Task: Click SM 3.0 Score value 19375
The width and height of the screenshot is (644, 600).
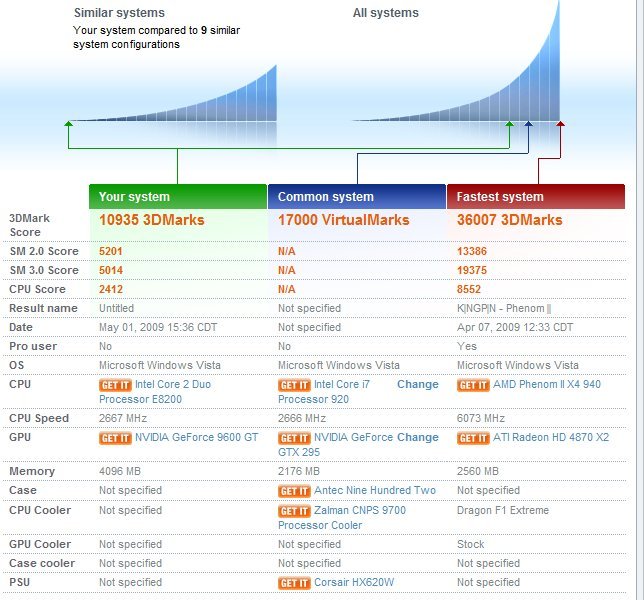Action: point(472,270)
